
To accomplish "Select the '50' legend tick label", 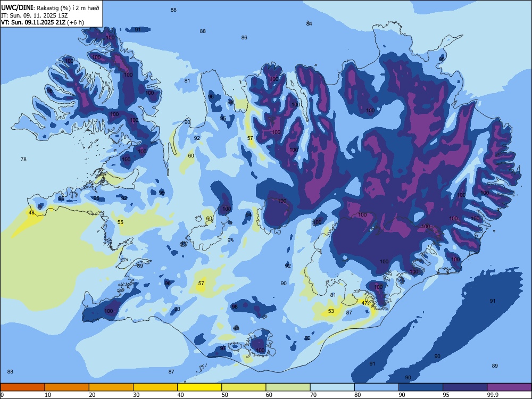I will [225, 395].
